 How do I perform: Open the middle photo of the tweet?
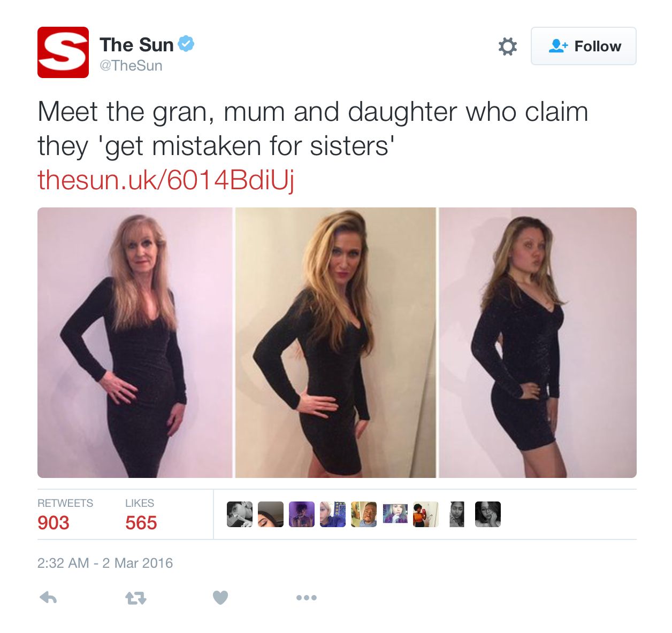click(x=335, y=343)
